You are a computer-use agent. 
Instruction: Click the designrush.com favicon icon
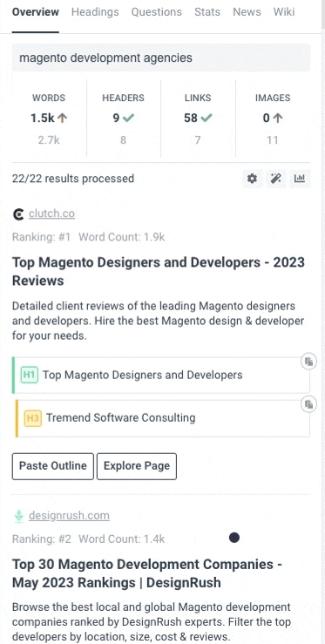(18, 516)
